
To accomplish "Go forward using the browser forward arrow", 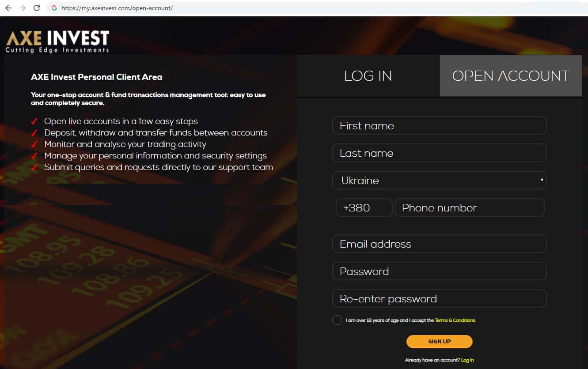I will pos(23,8).
